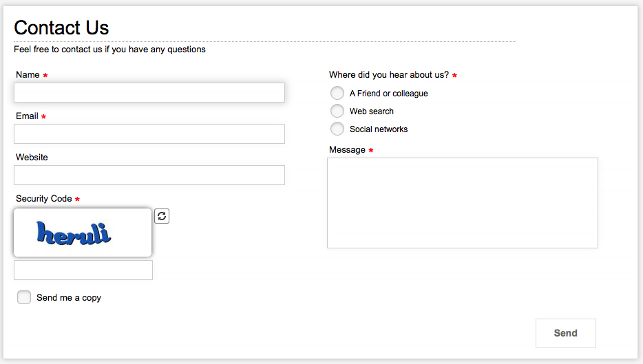The height and width of the screenshot is (364, 643).
Task: Click the 'Social networks' label text
Action: coord(379,129)
